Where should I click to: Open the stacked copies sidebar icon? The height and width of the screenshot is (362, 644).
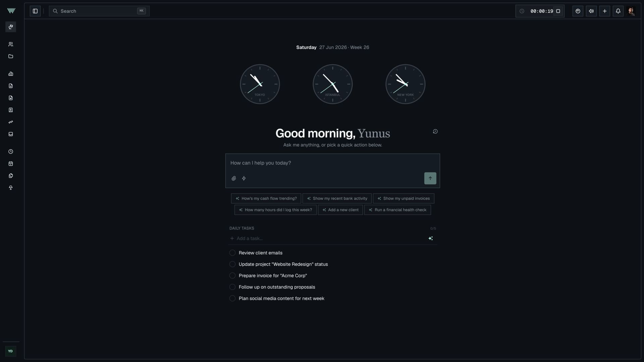click(x=11, y=176)
